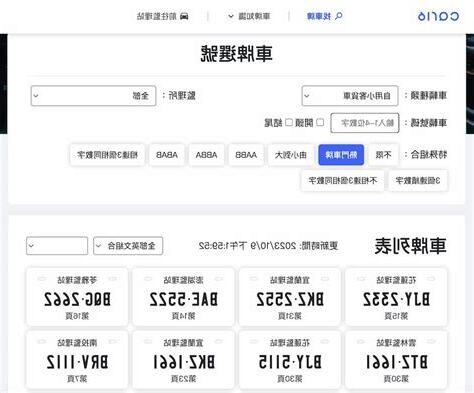This screenshot has width=474, height=393.
Task: Tick the 結尾 checkbox
Action: click(x=289, y=122)
